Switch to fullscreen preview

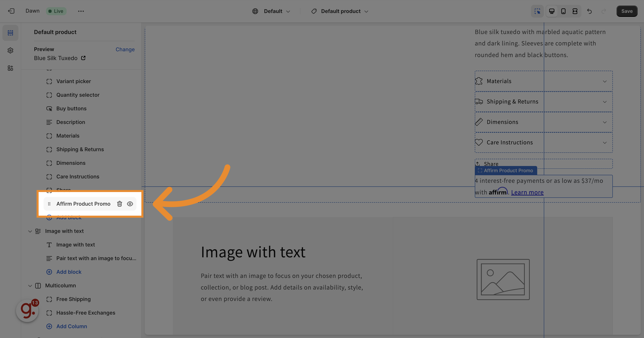point(575,11)
